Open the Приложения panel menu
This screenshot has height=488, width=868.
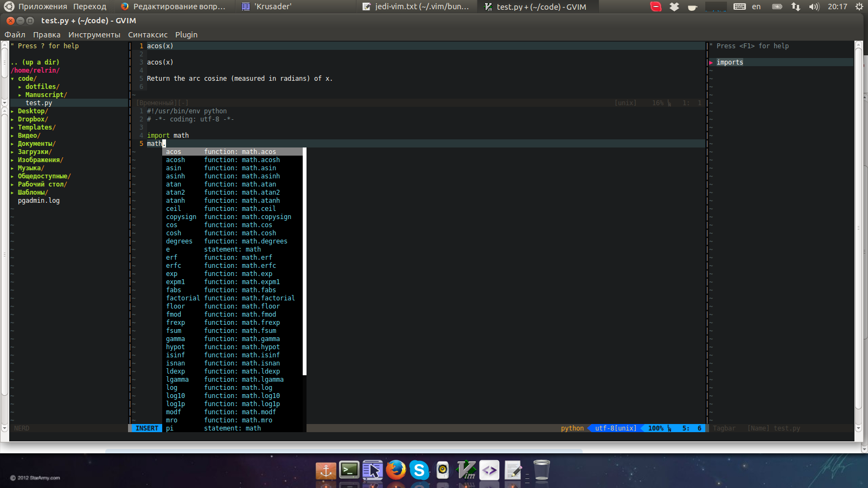point(42,7)
